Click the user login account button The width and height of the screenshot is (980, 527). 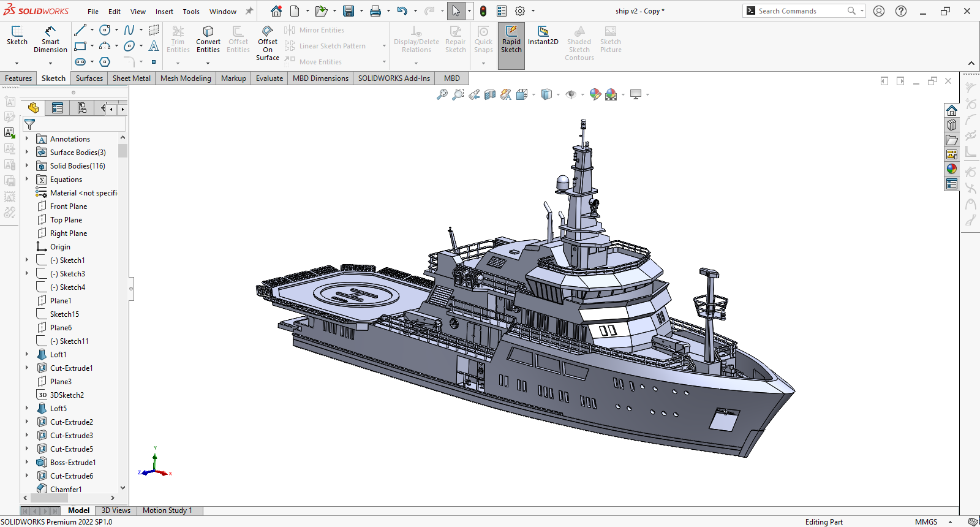tap(879, 11)
